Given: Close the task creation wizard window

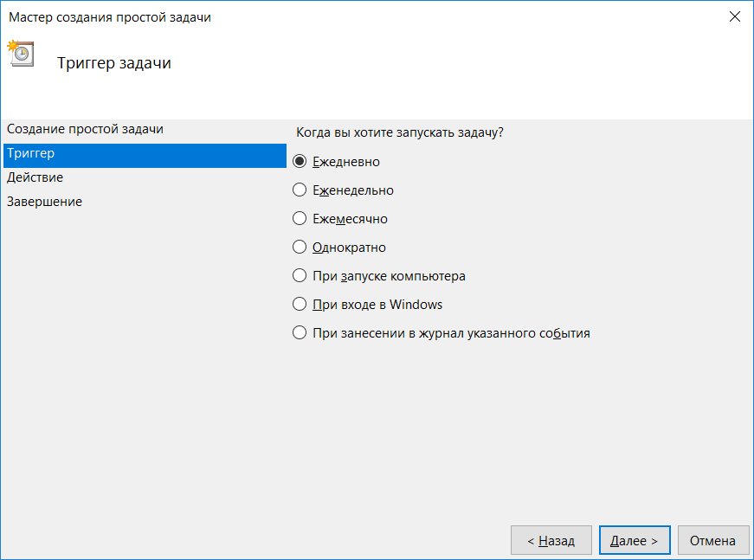Looking at the screenshot, I should click(734, 16).
